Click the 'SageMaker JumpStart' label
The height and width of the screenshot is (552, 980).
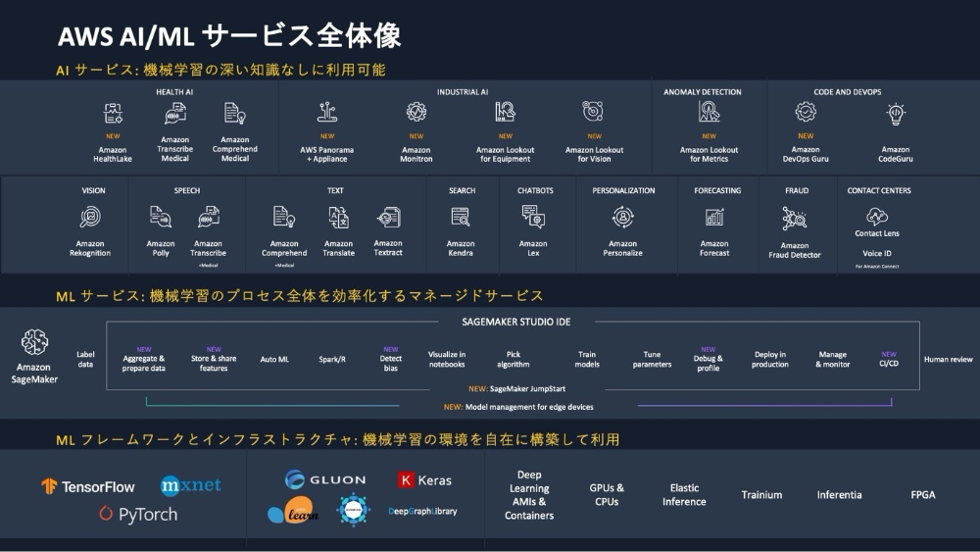pos(527,389)
